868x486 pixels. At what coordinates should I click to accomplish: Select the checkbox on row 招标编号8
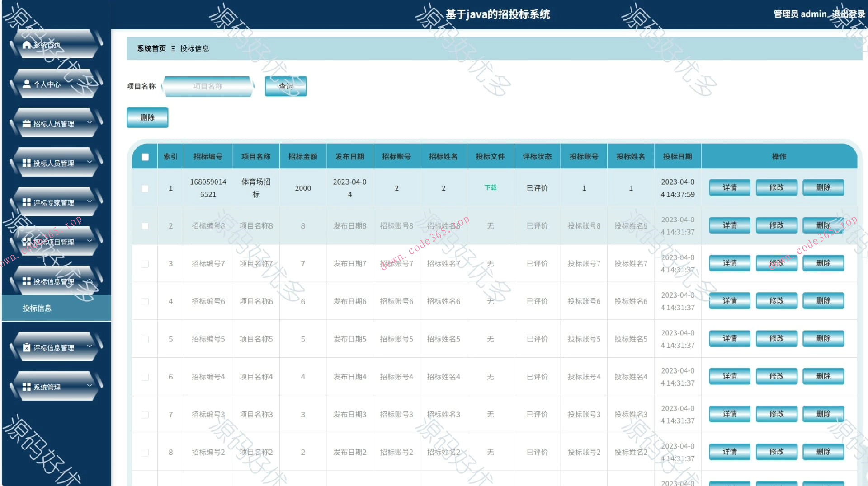coord(145,225)
